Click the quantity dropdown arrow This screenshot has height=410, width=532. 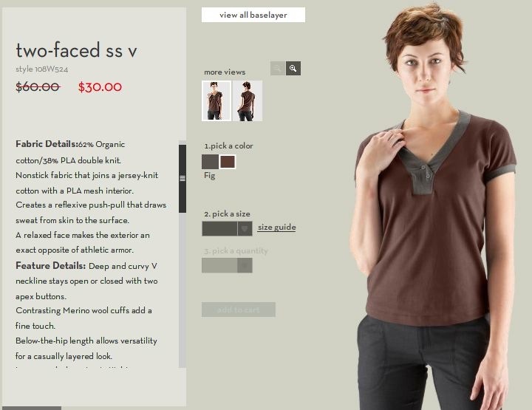point(245,265)
